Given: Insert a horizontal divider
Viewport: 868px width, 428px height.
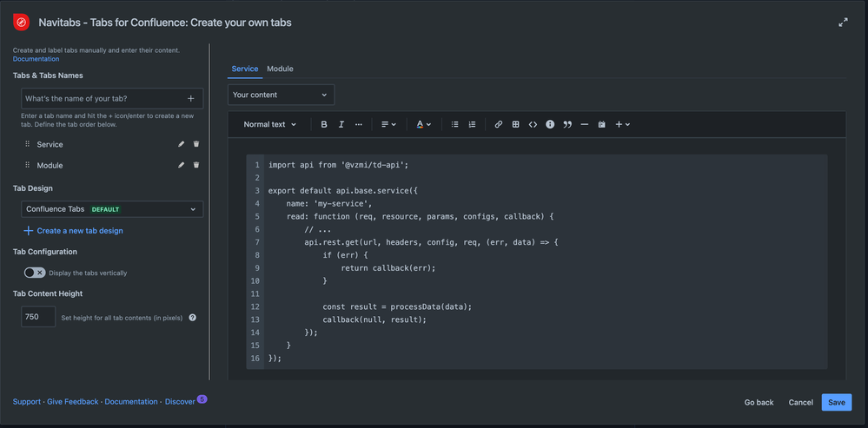Looking at the screenshot, I should coord(584,124).
